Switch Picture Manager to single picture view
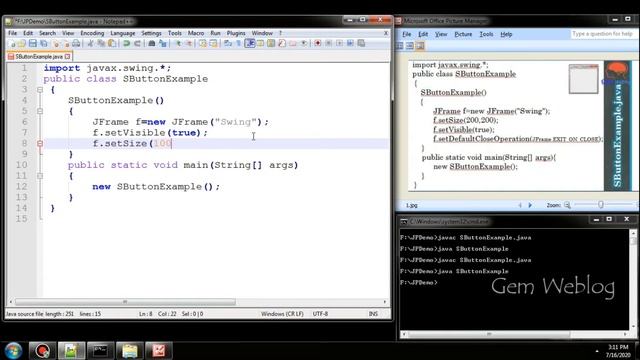The width and height of the screenshot is (640, 360). pyautogui.click(x=420, y=46)
